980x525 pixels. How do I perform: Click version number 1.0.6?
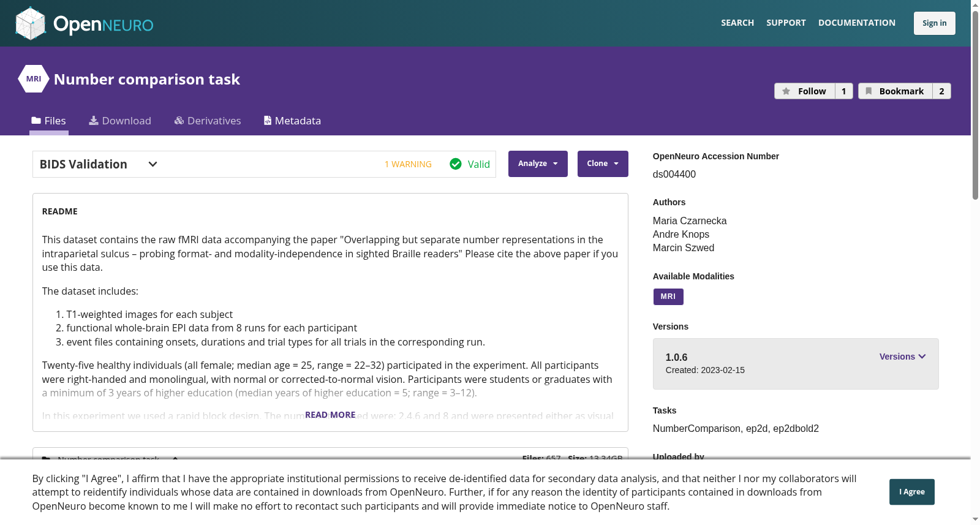[677, 357]
